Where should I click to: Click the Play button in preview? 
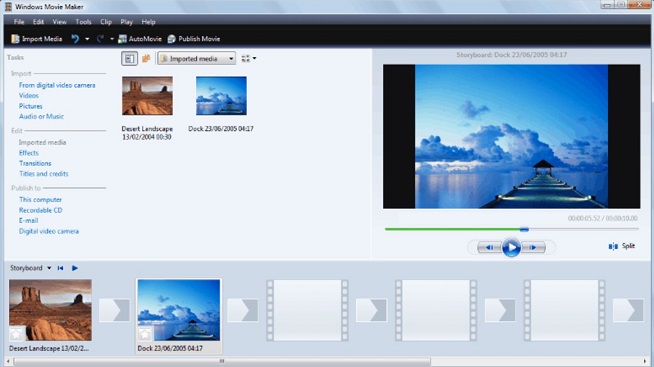pyautogui.click(x=511, y=248)
